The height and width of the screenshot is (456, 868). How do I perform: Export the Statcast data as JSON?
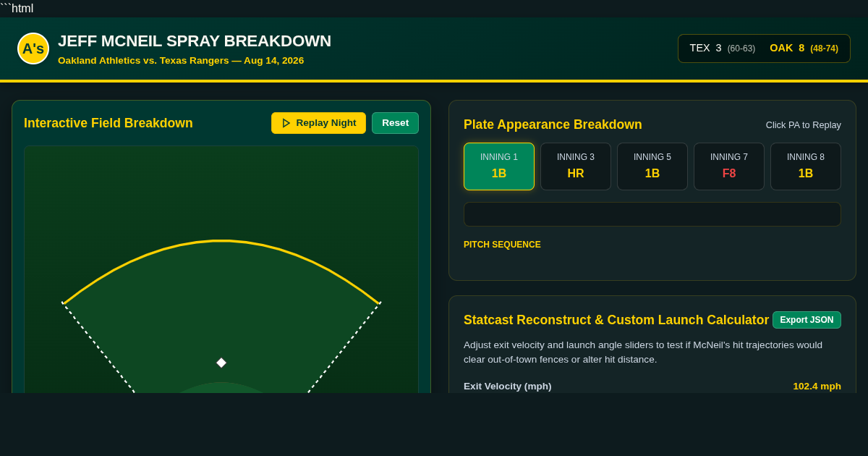click(x=807, y=320)
